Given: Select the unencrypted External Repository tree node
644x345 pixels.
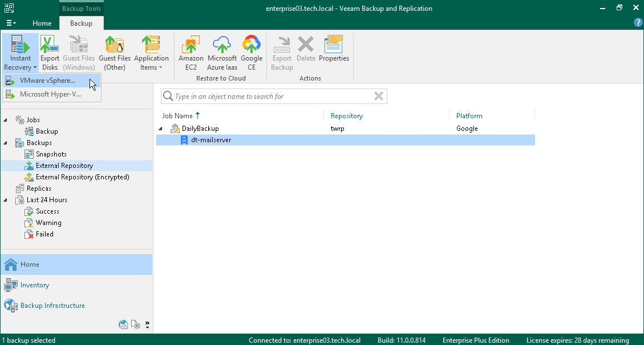Looking at the screenshot, I should click(64, 166).
